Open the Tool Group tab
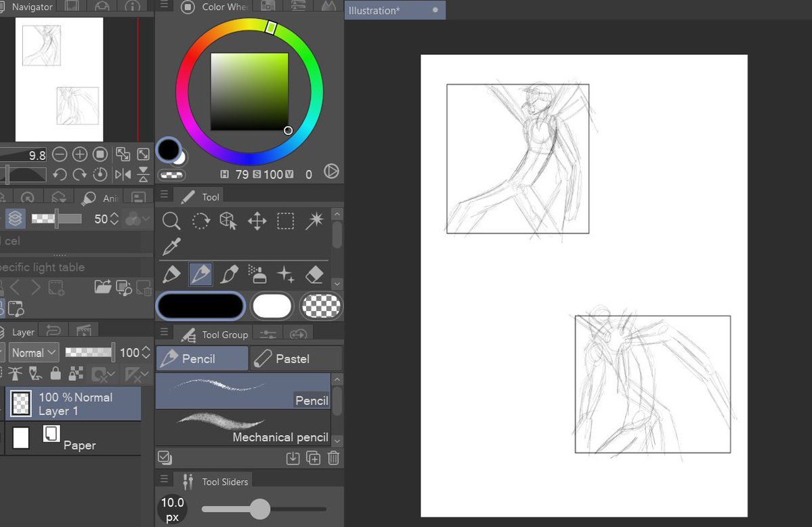The image size is (812, 527). pyautogui.click(x=214, y=335)
